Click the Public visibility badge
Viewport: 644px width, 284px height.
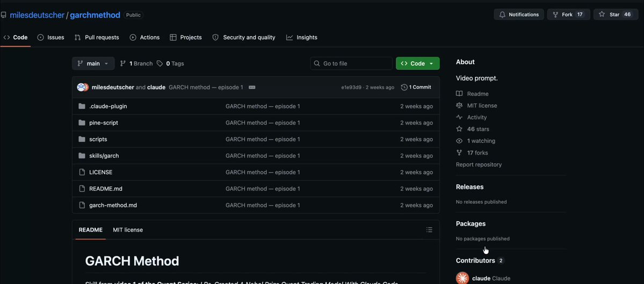pos(133,15)
